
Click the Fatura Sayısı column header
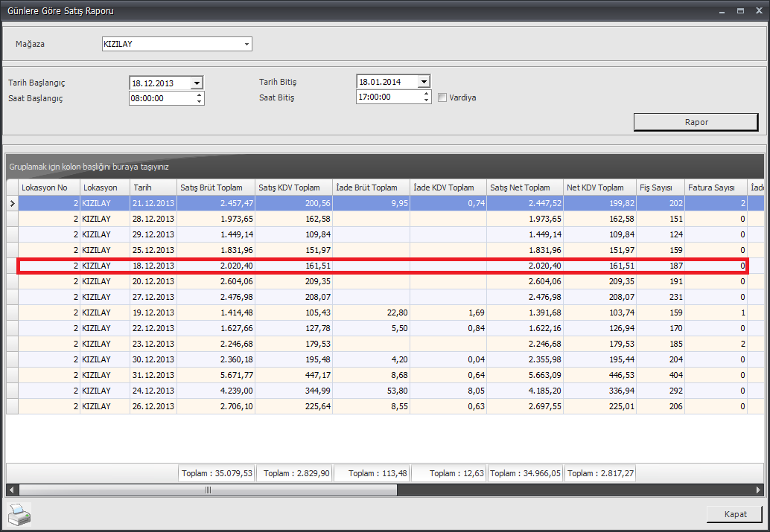[x=716, y=188]
